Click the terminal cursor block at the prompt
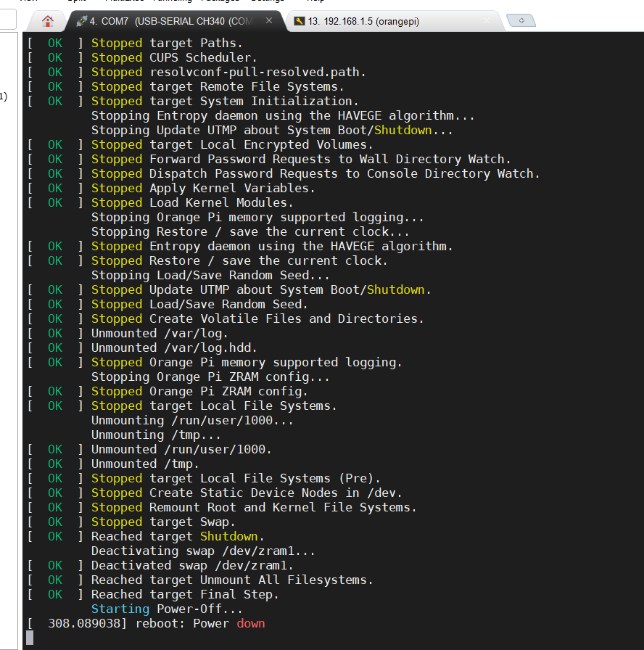644x650 pixels. pos(30,638)
